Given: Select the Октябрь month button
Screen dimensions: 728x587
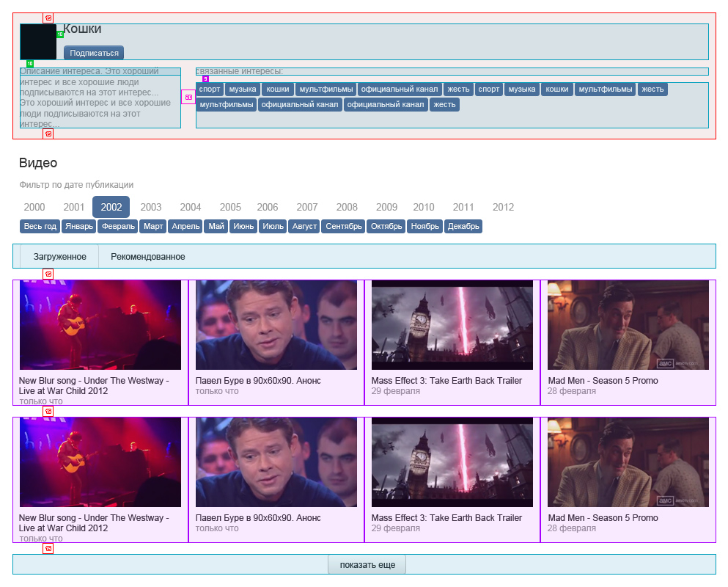Looking at the screenshot, I should (x=386, y=226).
